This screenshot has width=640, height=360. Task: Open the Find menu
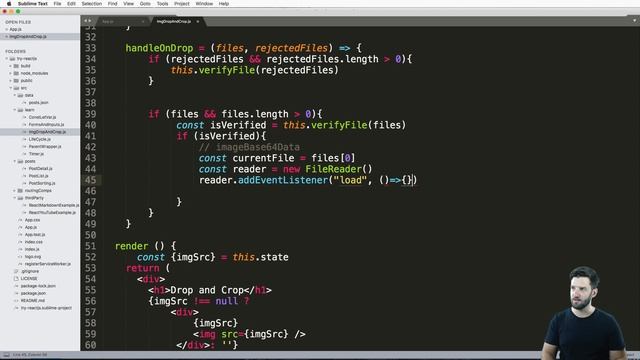pos(112,4)
